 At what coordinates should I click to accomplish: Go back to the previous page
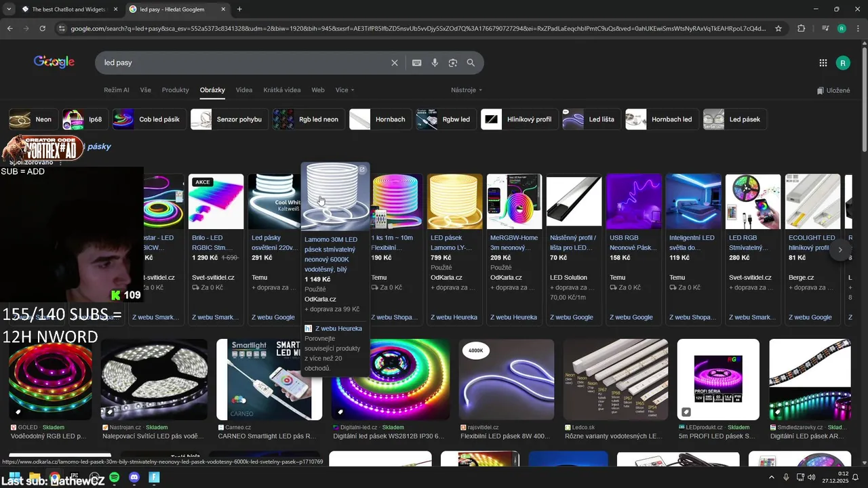point(9,28)
